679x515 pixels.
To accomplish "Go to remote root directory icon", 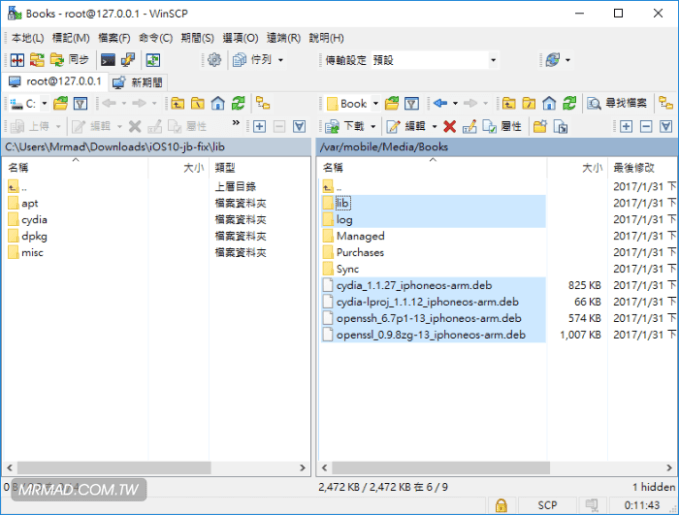I will click(x=529, y=104).
